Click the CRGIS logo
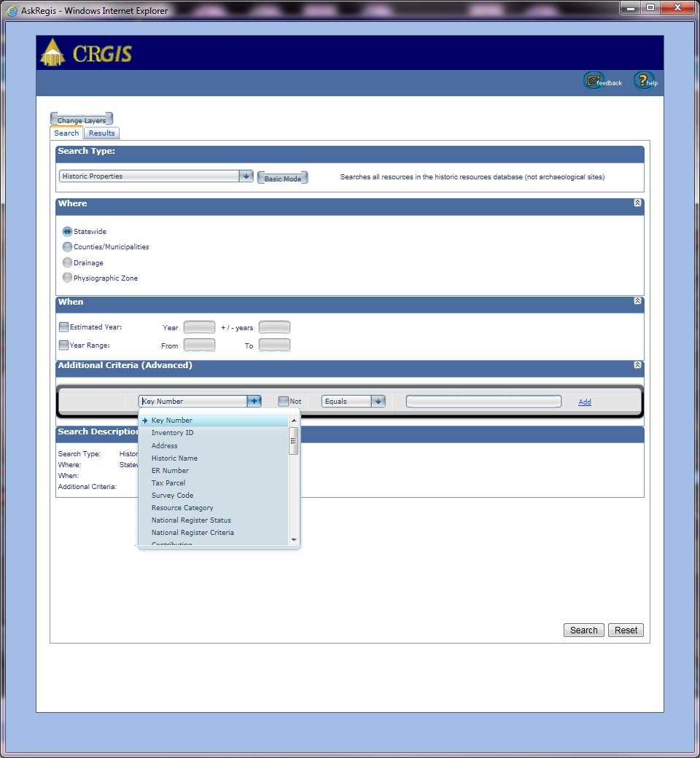 87,53
